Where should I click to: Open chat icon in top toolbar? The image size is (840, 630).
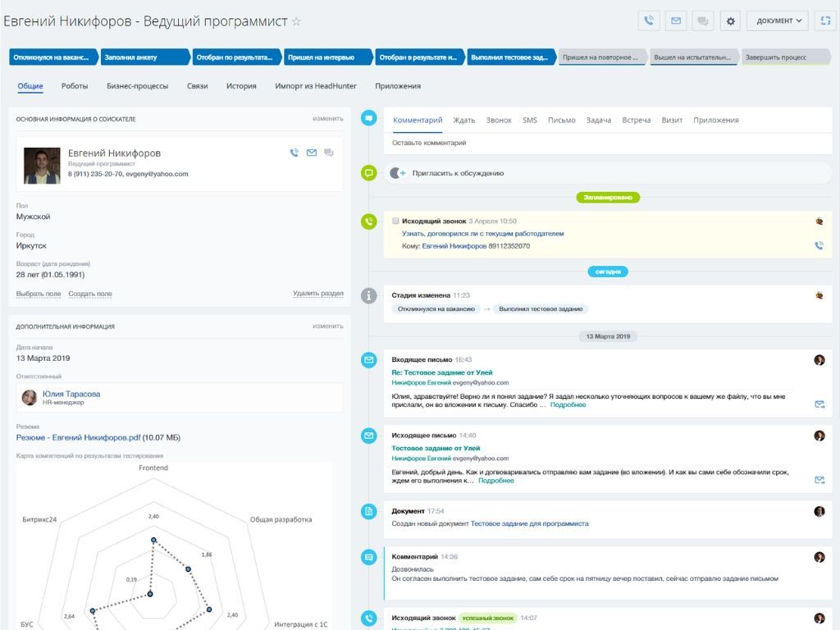tap(703, 21)
